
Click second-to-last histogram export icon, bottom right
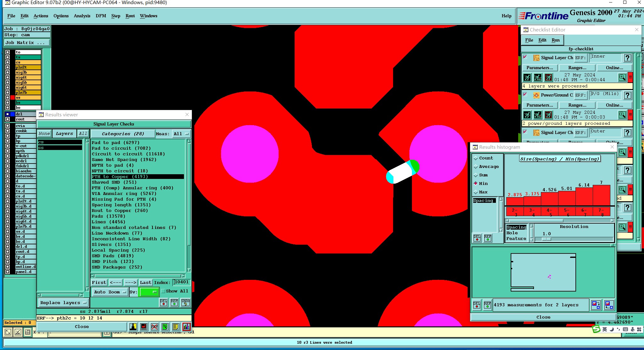[x=596, y=305]
